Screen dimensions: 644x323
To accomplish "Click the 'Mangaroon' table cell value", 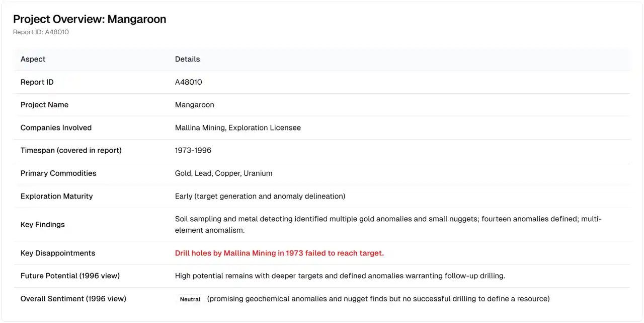I will coord(195,105).
